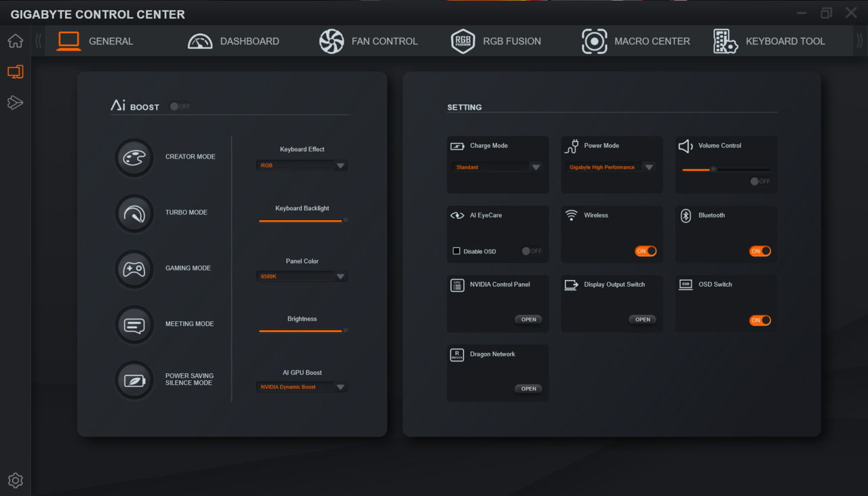This screenshot has width=868, height=496.
Task: Disable the Bluetooth switch
Action: tap(760, 251)
